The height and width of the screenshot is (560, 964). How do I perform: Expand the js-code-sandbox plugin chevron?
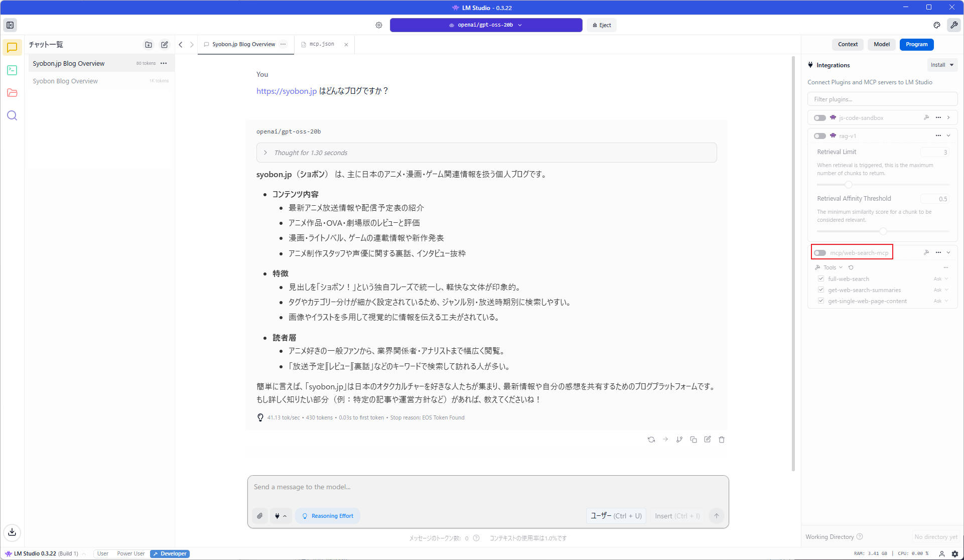point(948,118)
